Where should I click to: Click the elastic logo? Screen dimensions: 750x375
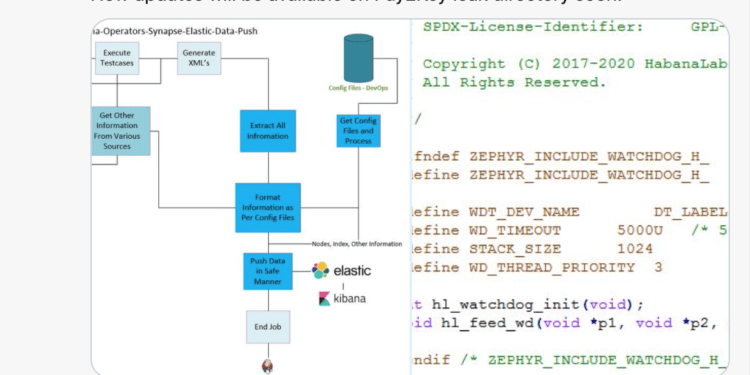342,271
